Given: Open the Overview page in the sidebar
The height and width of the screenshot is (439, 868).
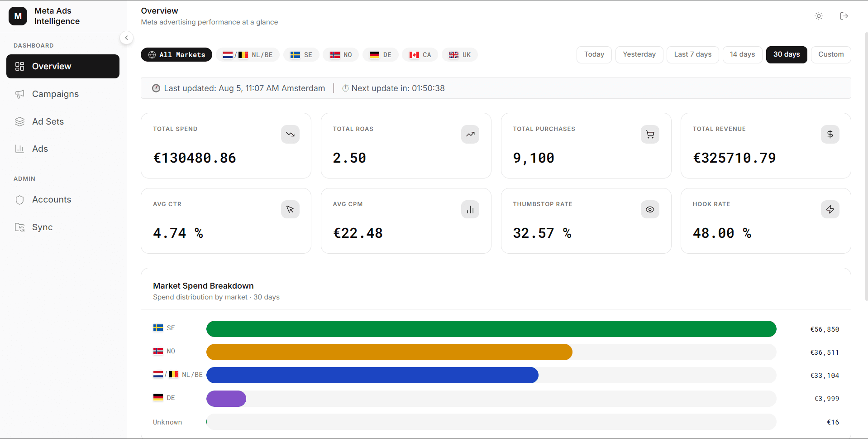Looking at the screenshot, I should (x=63, y=66).
